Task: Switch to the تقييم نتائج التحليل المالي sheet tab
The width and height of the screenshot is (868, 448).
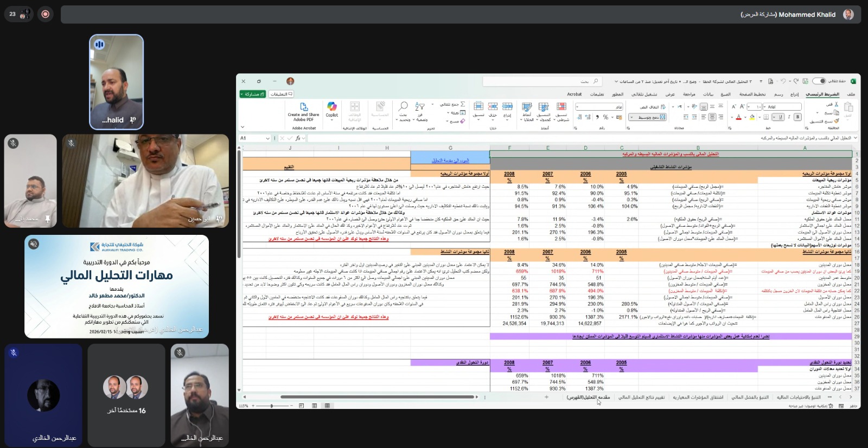Action: [x=641, y=398]
